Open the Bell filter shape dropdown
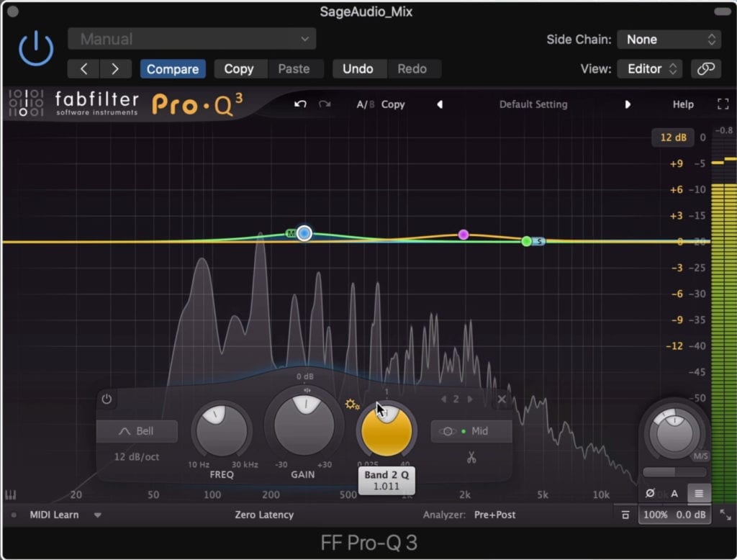The width and height of the screenshot is (737, 560). [137, 431]
